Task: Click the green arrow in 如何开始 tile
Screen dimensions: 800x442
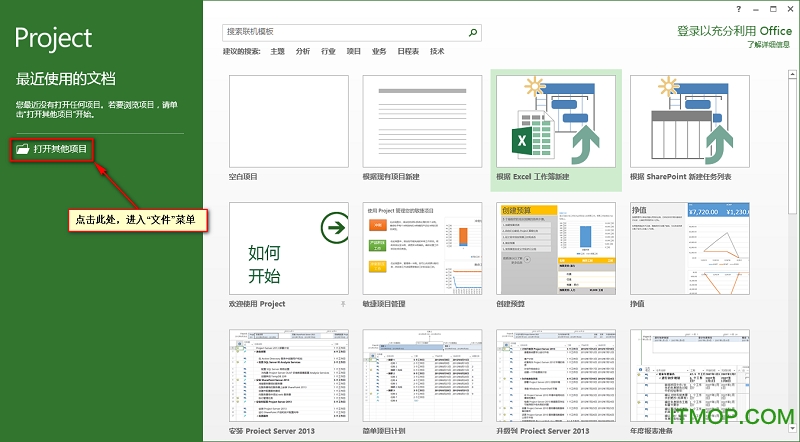Action: (335, 228)
